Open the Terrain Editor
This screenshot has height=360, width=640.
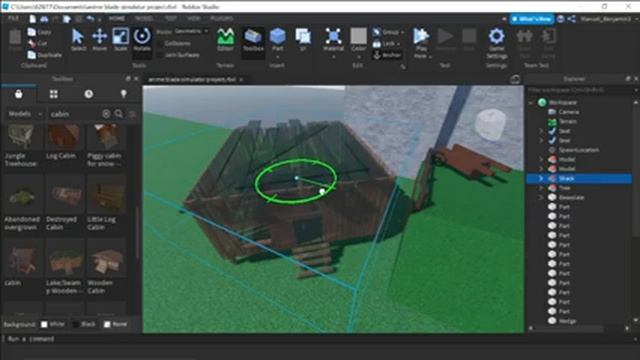click(x=225, y=40)
